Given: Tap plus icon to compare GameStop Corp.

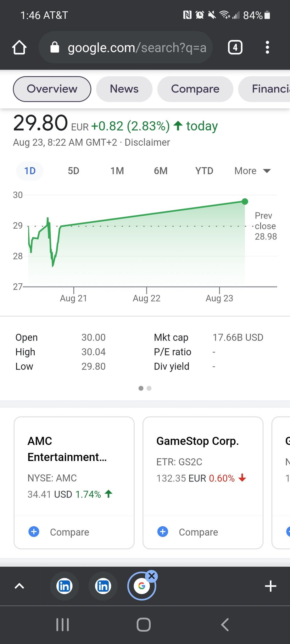Looking at the screenshot, I should tap(163, 532).
